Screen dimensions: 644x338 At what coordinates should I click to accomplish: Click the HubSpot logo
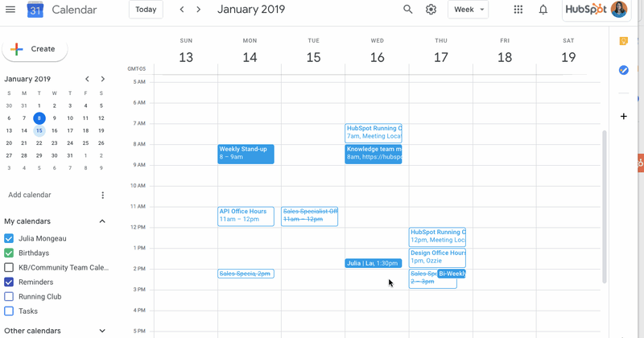(586, 10)
